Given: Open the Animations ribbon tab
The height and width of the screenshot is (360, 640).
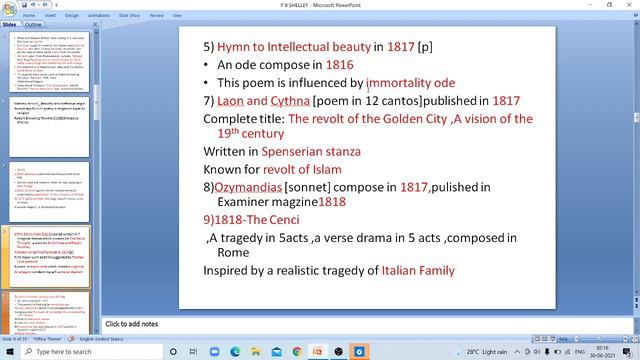Looking at the screenshot, I should coord(99,16).
